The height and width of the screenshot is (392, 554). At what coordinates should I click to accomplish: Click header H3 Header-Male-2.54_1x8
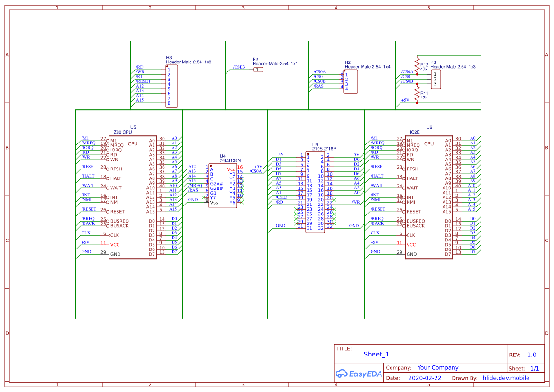click(x=172, y=87)
